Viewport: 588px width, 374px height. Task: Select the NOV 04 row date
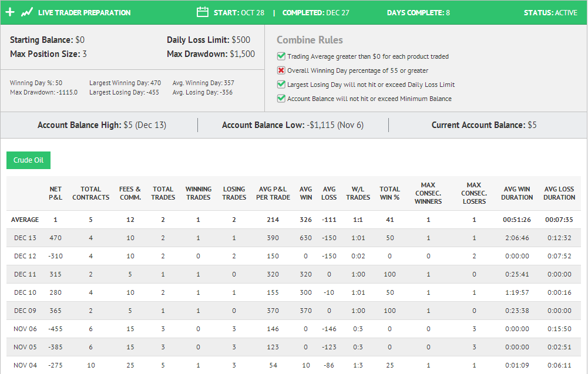click(x=25, y=365)
